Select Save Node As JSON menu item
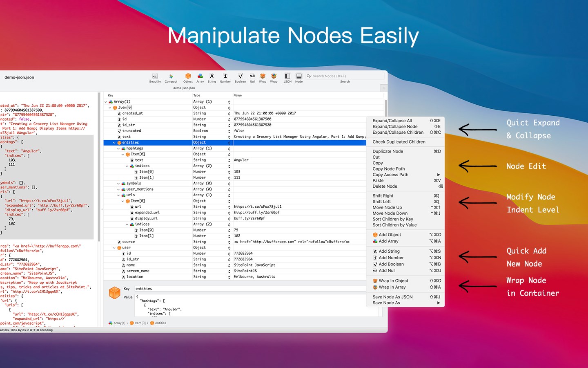588x368 pixels. coord(405,297)
